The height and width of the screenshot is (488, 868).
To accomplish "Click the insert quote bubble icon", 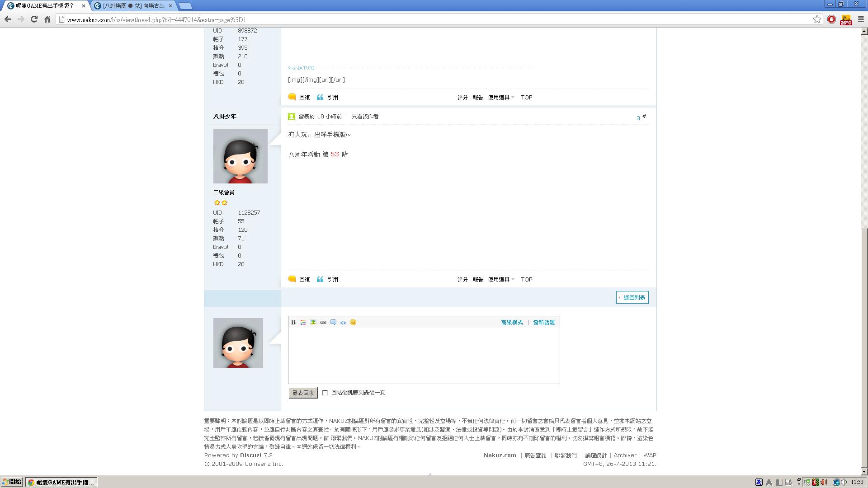I will pos(333,322).
